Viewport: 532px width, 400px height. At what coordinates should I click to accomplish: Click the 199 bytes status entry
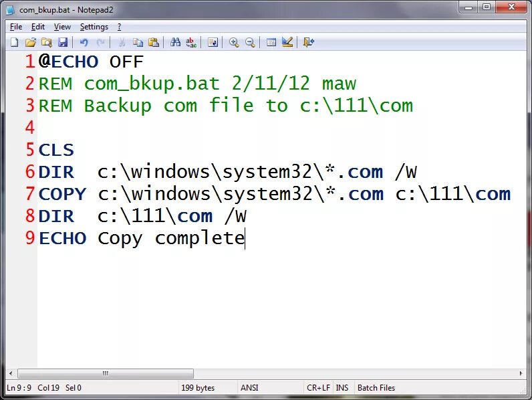(x=198, y=388)
